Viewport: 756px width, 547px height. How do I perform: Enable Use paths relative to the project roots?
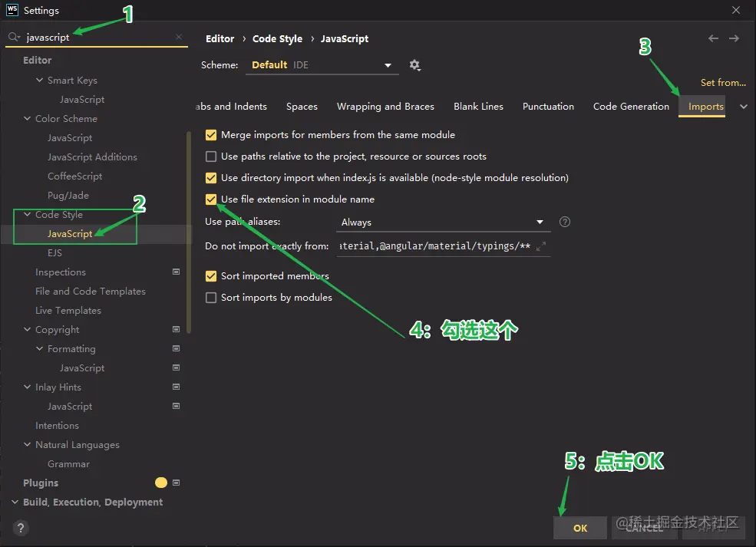click(211, 157)
